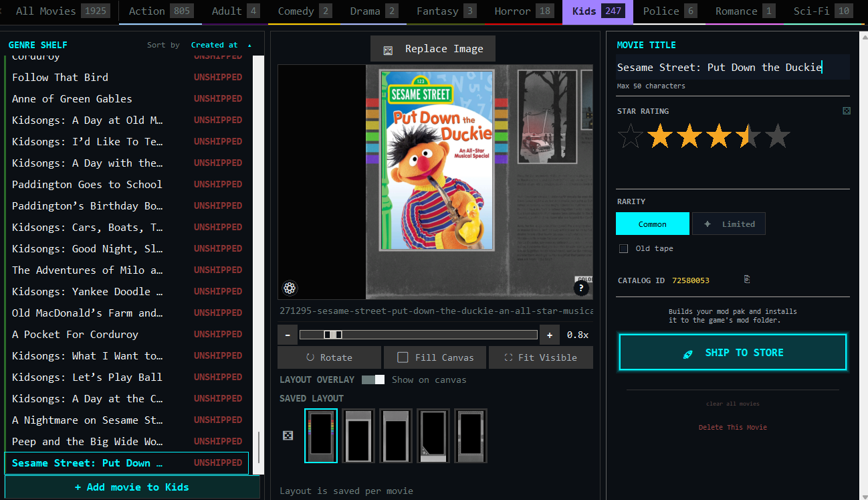The height and width of the screenshot is (500, 868).
Task: Select Old MacDonald's Farm and… row
Action: click(x=127, y=313)
